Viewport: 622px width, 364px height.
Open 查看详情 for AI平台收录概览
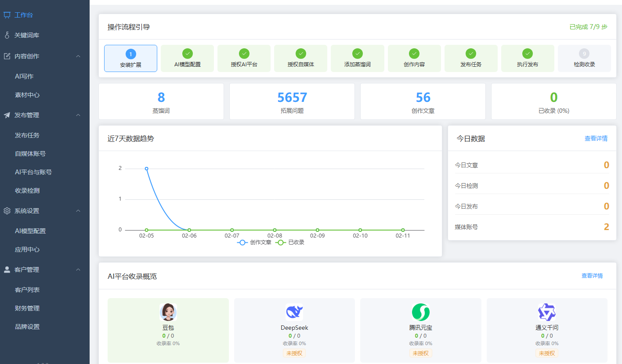click(x=592, y=276)
